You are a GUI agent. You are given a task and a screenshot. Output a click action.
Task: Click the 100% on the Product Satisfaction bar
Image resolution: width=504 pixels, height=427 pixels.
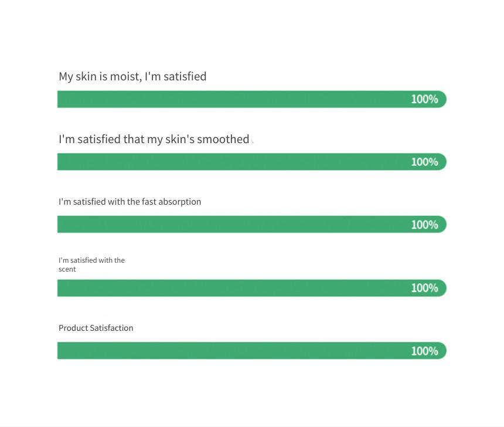pyautogui.click(x=425, y=351)
